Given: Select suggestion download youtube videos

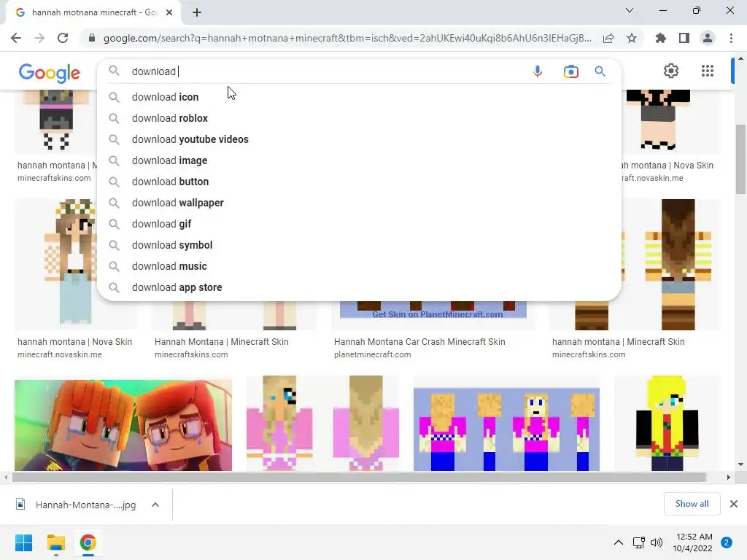Looking at the screenshot, I should [x=359, y=139].
